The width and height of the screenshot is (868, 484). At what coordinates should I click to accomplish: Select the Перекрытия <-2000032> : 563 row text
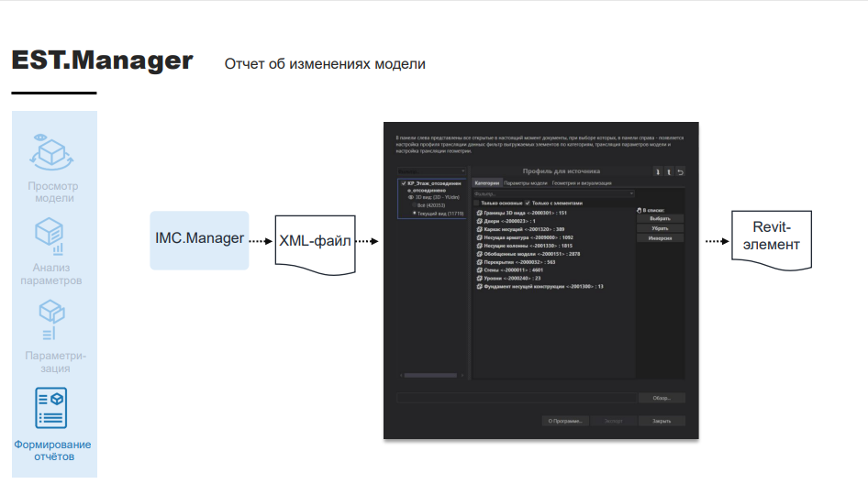519,262
